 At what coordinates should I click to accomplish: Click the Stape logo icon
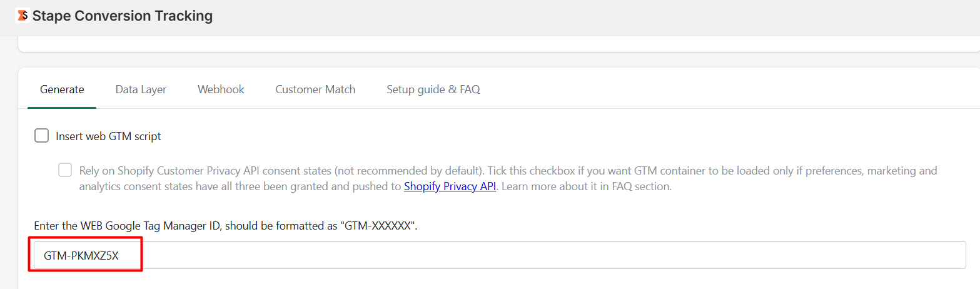(x=22, y=16)
